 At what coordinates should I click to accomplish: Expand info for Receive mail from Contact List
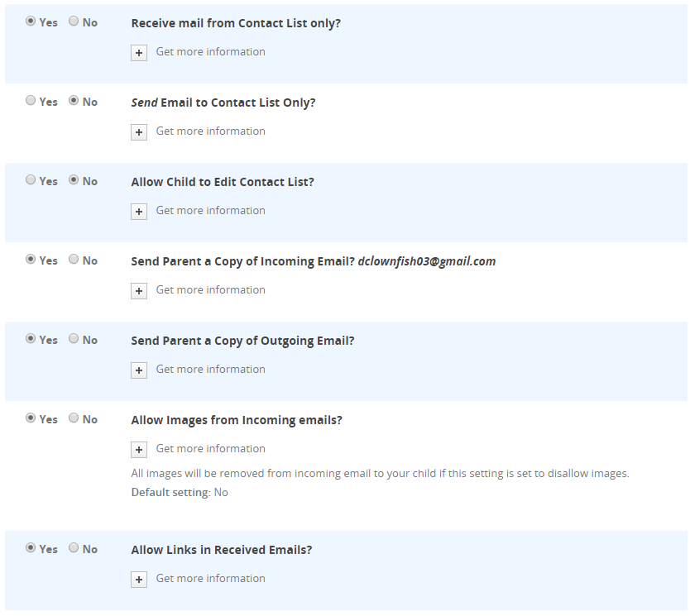(139, 52)
